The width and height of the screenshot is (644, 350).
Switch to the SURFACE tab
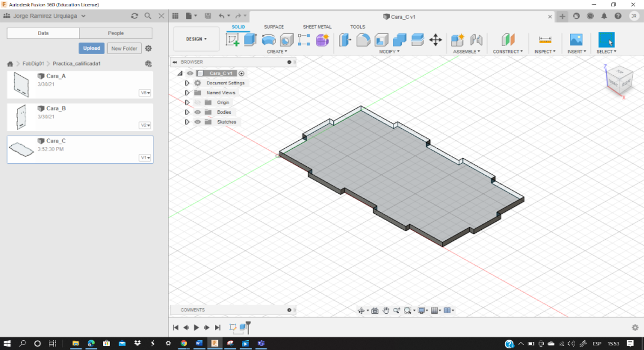click(x=273, y=27)
